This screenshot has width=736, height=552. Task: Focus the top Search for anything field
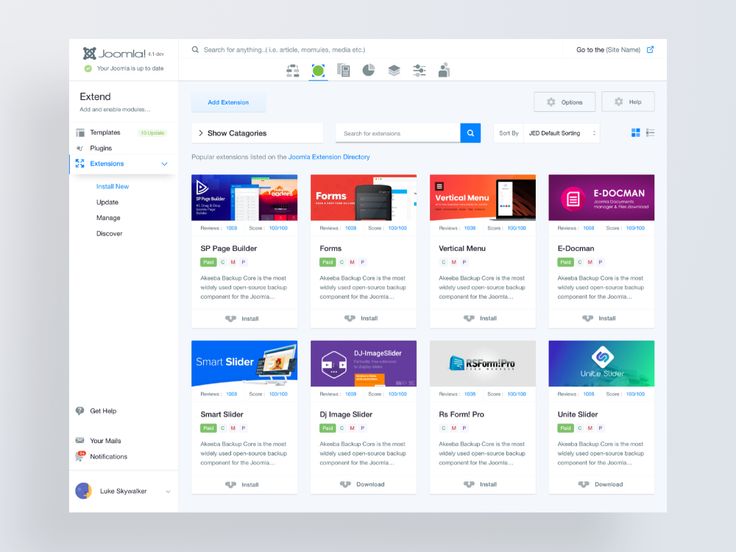coord(284,49)
